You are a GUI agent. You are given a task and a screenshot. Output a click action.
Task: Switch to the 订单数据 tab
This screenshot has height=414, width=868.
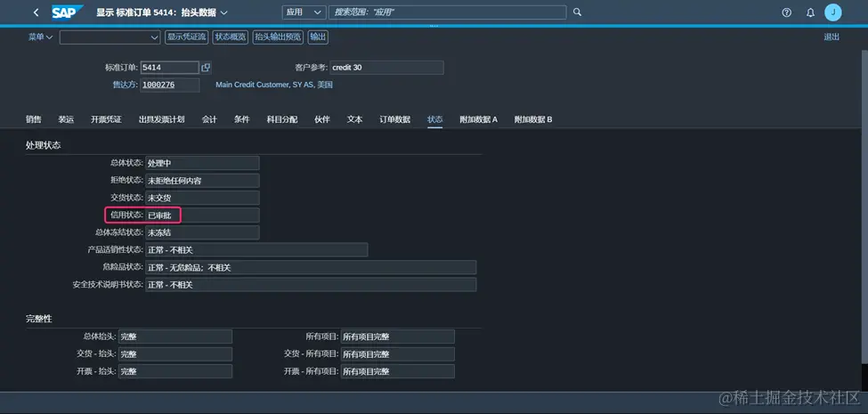point(394,119)
